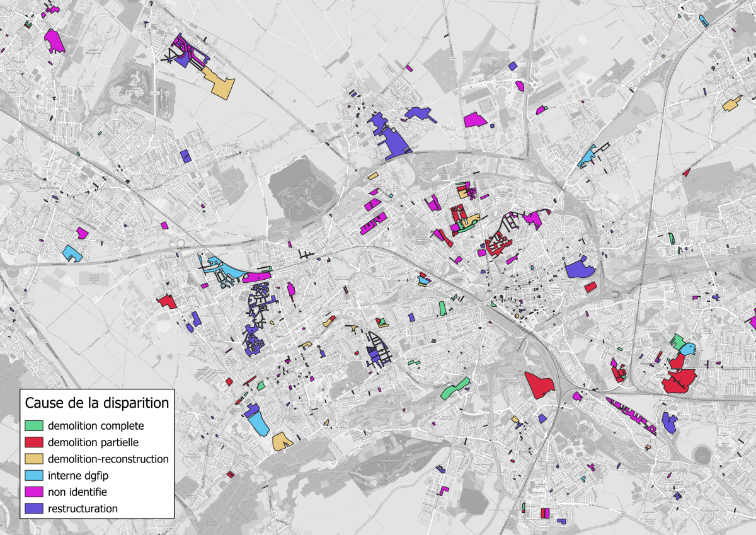Select the long green polygon in lower center
Viewport: 756px width, 535px height.
455,388
